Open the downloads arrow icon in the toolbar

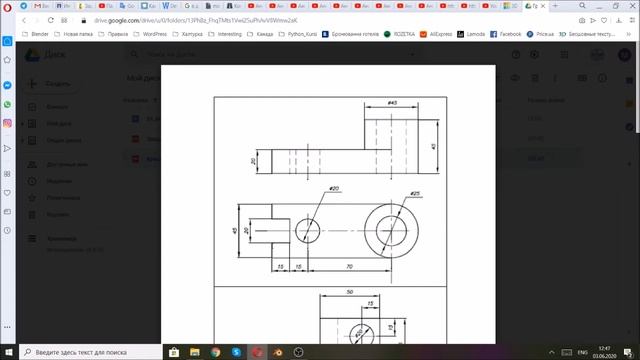tap(619, 20)
